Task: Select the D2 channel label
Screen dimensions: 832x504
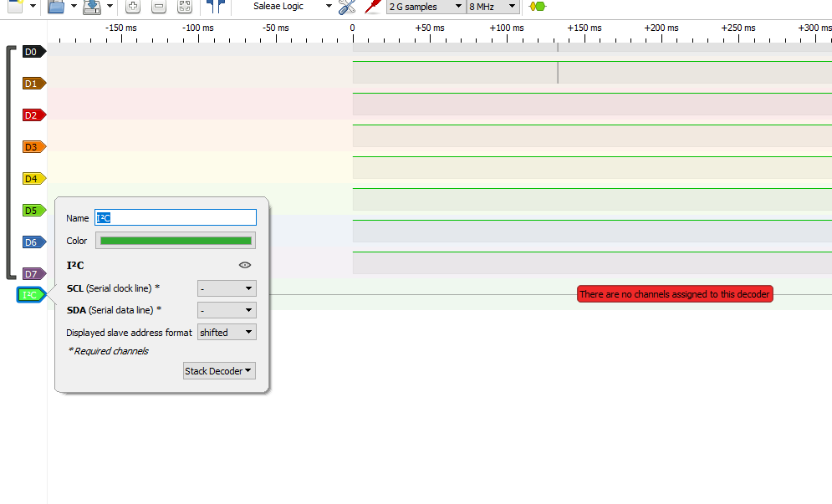Action: tap(34, 115)
